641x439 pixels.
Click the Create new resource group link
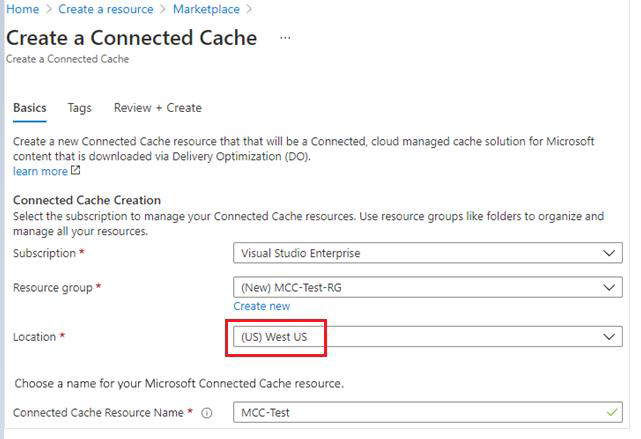[261, 306]
